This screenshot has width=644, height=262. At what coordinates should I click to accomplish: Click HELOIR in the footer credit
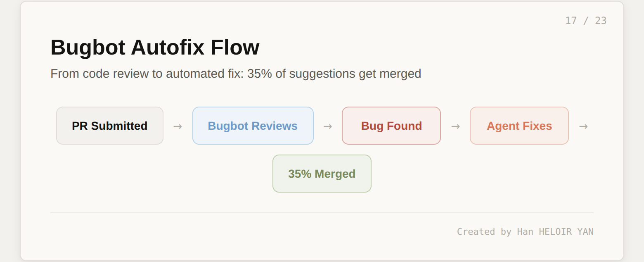coord(555,231)
